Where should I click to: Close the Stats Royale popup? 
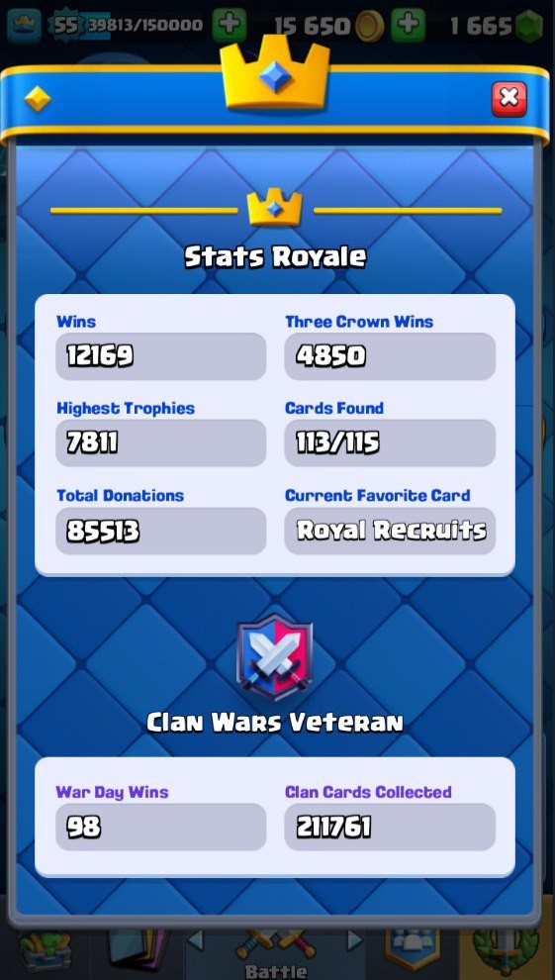[509, 98]
